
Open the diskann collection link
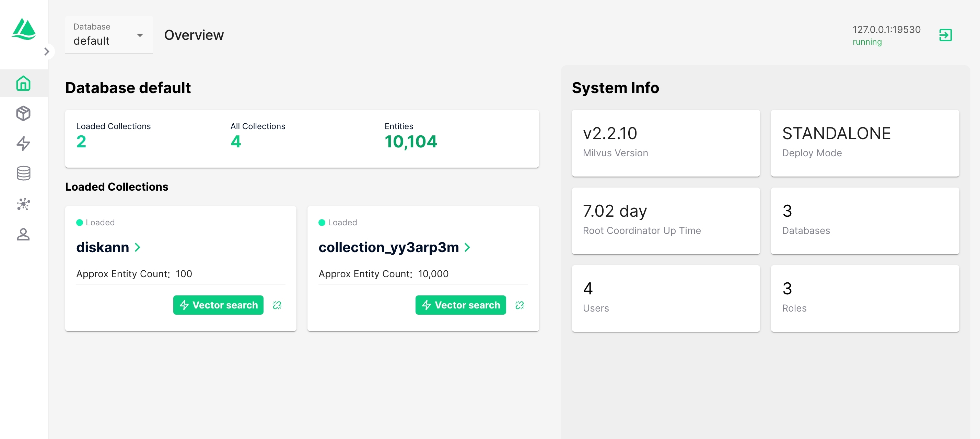(103, 247)
